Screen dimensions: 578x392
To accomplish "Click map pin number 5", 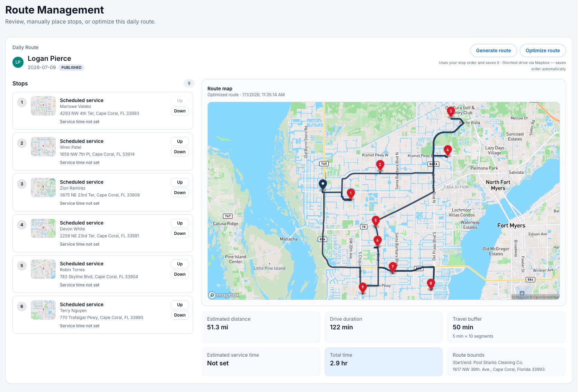I will pos(375,221).
